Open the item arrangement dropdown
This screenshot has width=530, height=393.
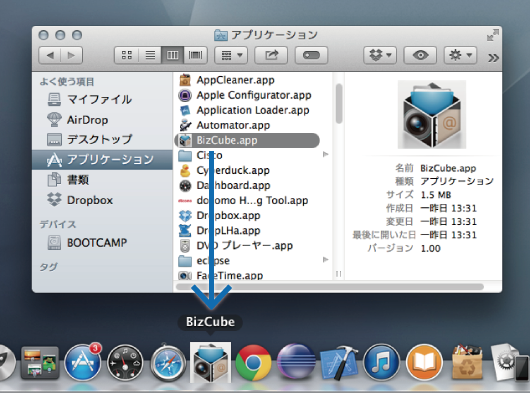coord(231,55)
